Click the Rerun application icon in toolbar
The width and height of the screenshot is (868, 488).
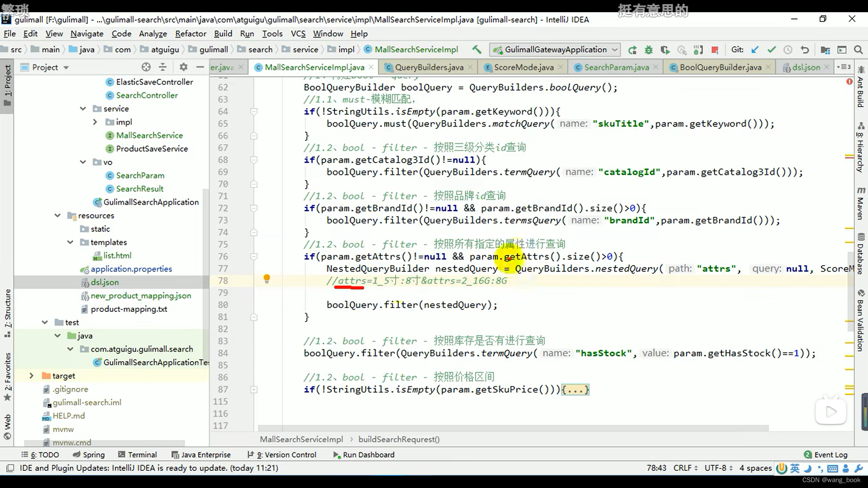(632, 50)
